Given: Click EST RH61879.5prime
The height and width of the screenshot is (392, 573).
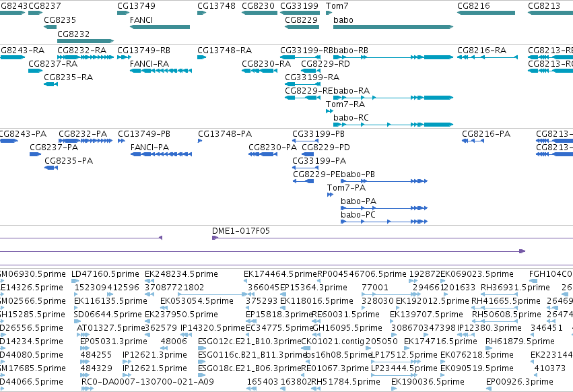Looking at the screenshot, I should pyautogui.click(x=520, y=341).
